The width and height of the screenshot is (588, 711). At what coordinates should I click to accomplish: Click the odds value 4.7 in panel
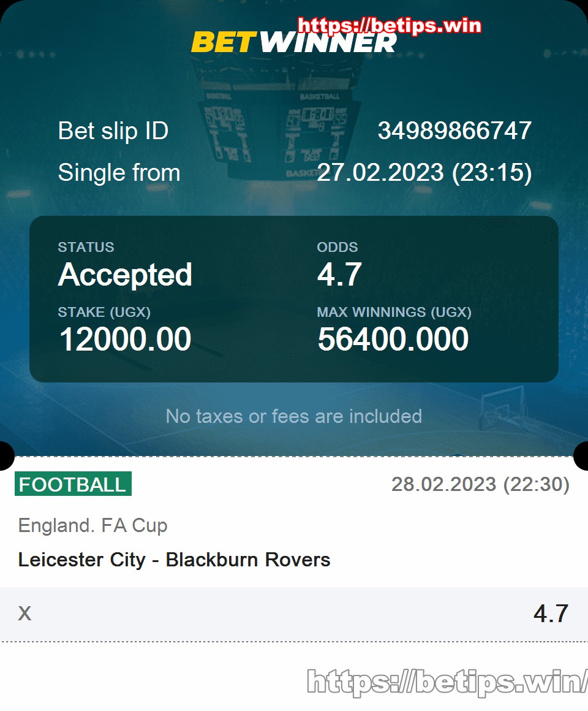(x=339, y=275)
